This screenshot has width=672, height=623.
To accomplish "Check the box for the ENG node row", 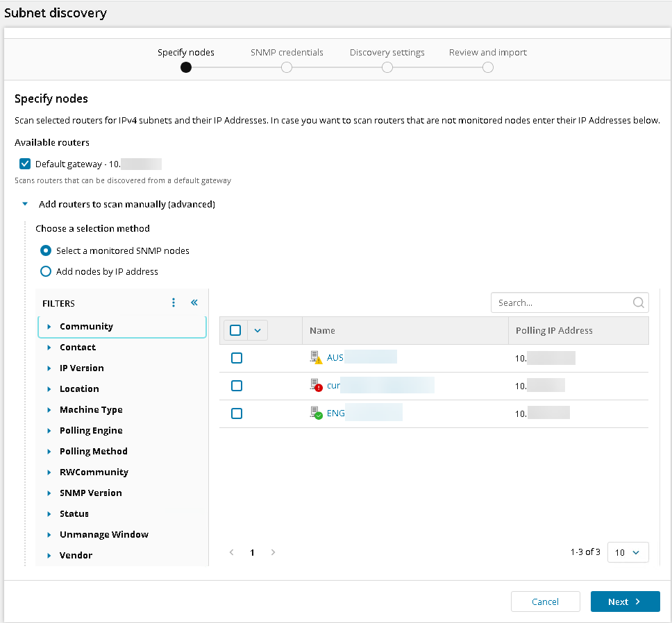I will click(x=237, y=413).
